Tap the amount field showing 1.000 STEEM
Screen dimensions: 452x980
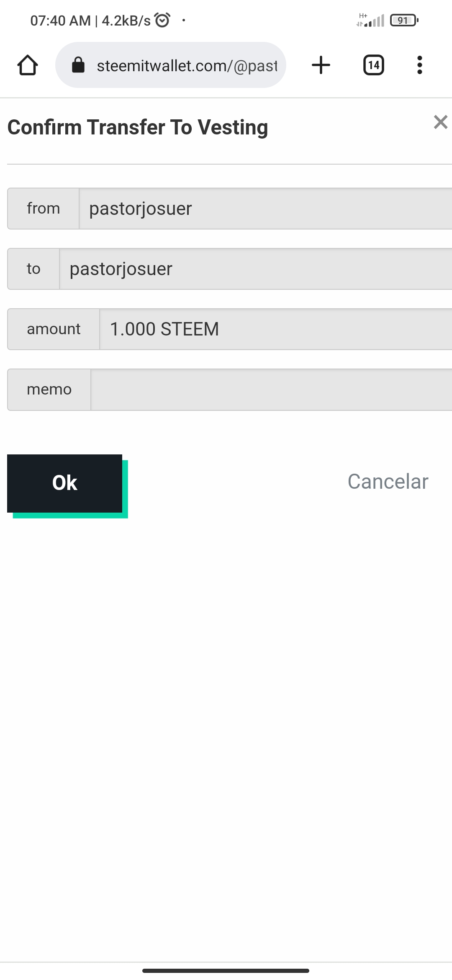275,329
